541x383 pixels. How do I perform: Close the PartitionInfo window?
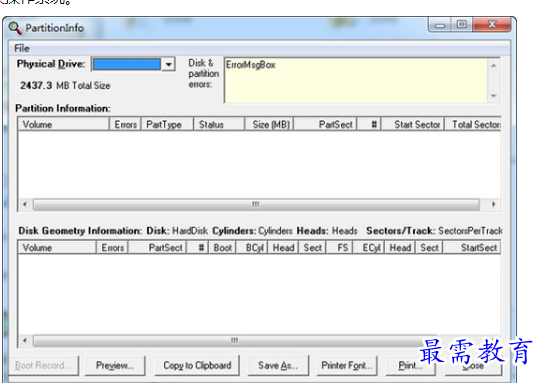(x=492, y=24)
